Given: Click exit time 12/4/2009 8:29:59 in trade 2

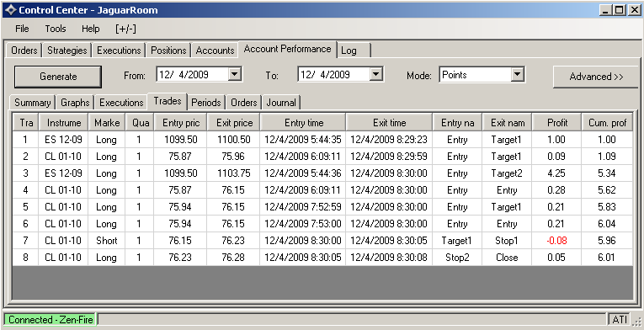Looking at the screenshot, I should [389, 157].
